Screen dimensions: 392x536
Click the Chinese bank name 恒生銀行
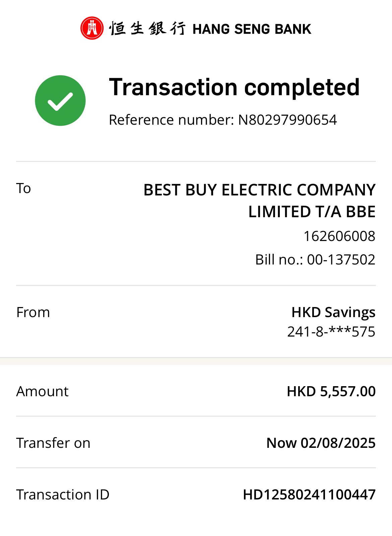tap(147, 29)
